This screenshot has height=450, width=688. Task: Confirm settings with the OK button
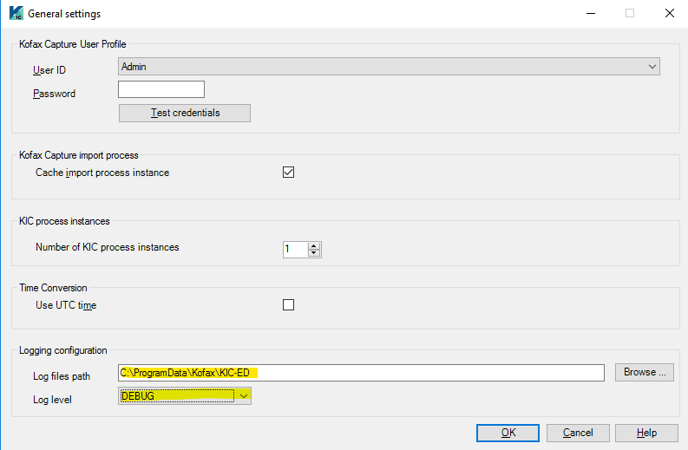tap(508, 433)
